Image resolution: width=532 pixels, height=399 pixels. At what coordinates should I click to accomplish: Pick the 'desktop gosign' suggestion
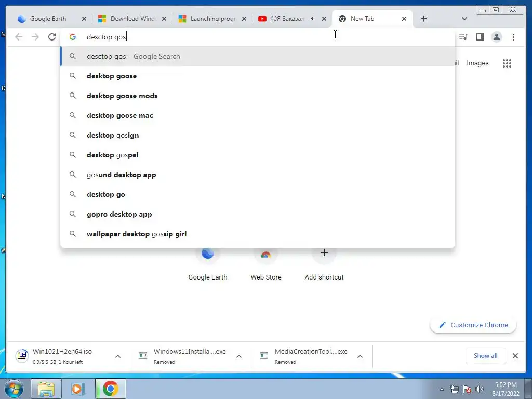pyautogui.click(x=258, y=135)
